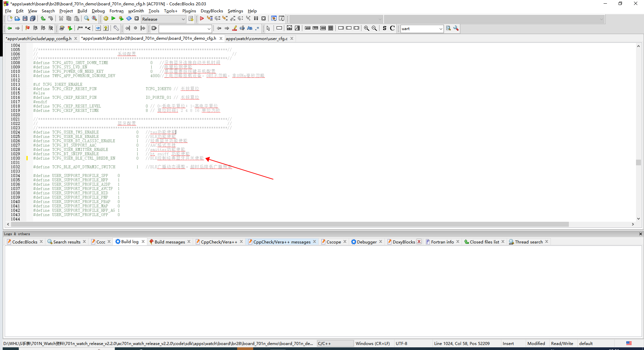Abort the build with the stop icon

pyautogui.click(x=136, y=19)
